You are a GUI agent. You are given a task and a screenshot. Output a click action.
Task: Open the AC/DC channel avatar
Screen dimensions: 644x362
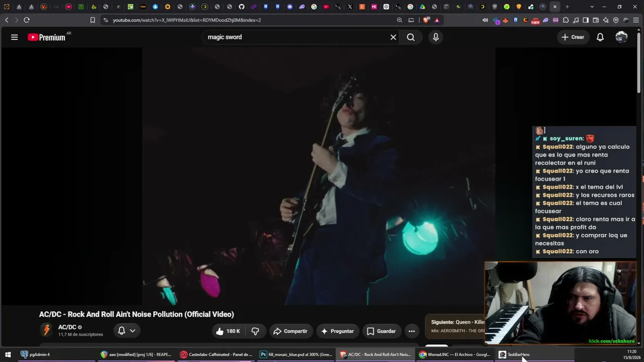click(46, 330)
